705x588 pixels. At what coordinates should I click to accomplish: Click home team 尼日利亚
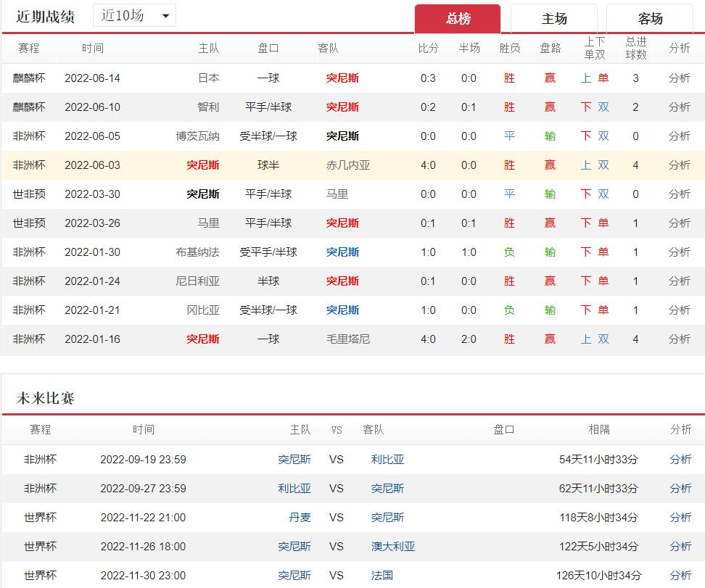point(198,281)
